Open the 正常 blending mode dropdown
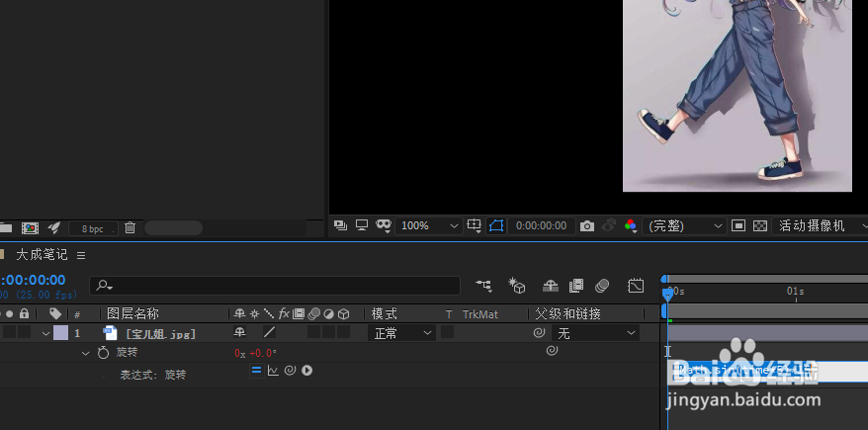This screenshot has width=868, height=430. tap(402, 333)
